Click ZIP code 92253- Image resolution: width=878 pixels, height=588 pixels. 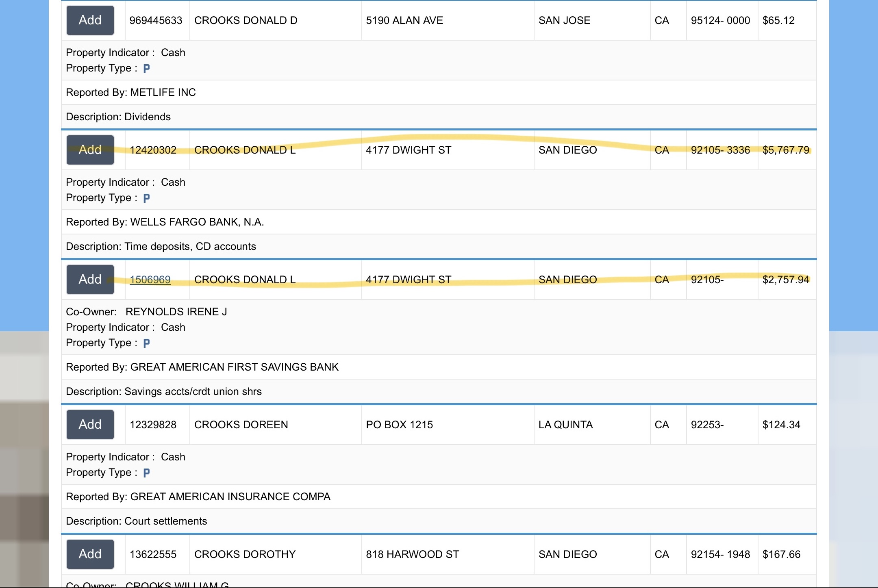pos(707,425)
